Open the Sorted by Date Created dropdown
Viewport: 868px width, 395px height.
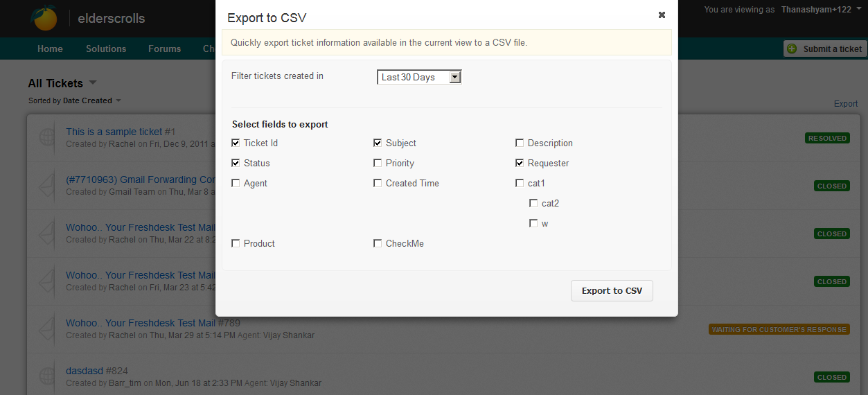(118, 100)
